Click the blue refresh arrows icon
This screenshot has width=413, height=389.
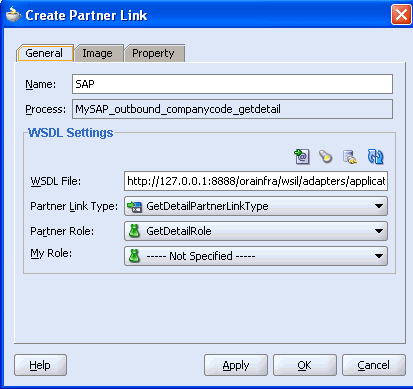[x=375, y=156]
